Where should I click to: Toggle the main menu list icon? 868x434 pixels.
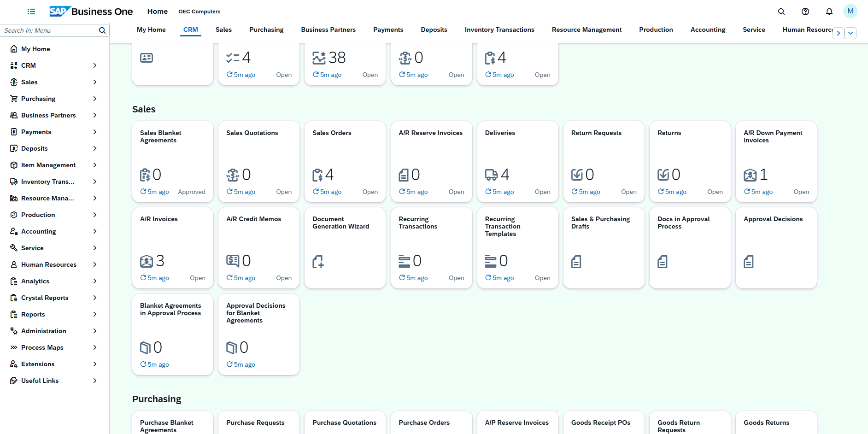[31, 12]
